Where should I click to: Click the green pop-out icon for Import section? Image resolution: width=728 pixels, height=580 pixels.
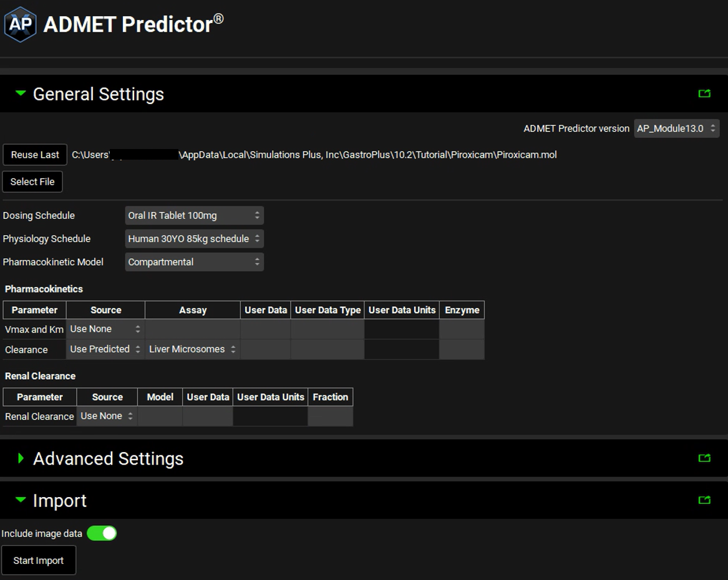coord(704,500)
